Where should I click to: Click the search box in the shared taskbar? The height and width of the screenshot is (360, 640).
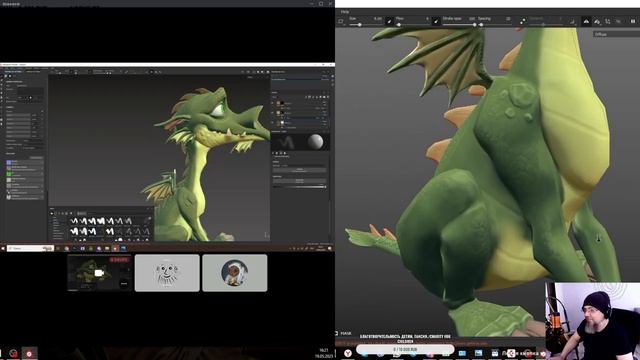[30, 248]
